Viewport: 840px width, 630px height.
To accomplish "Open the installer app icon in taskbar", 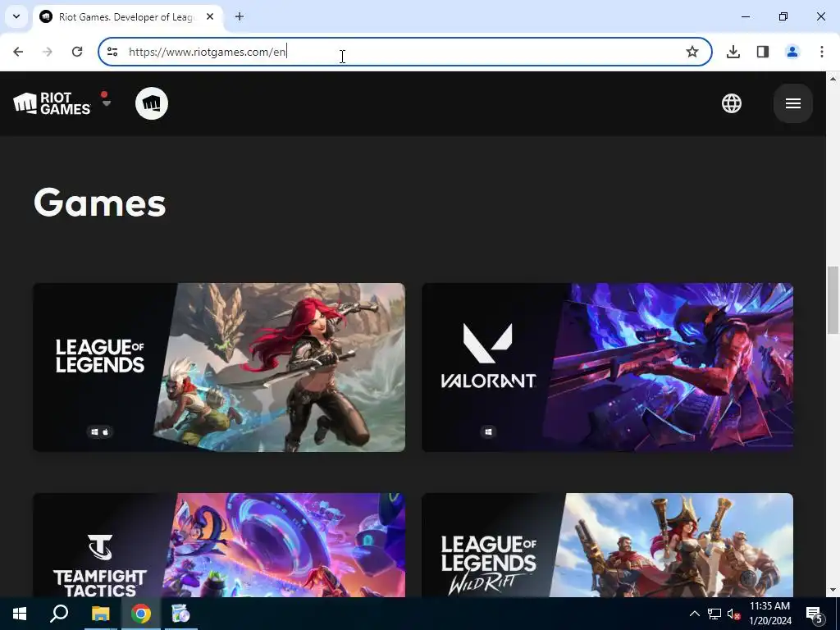I will (x=180, y=614).
